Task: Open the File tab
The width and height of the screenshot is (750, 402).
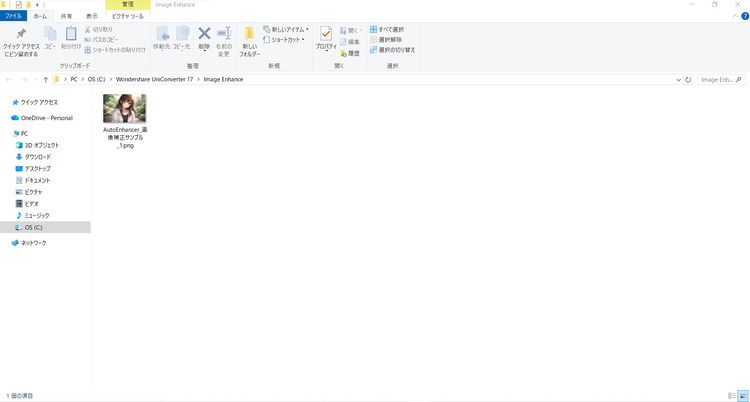Action: [x=13, y=16]
